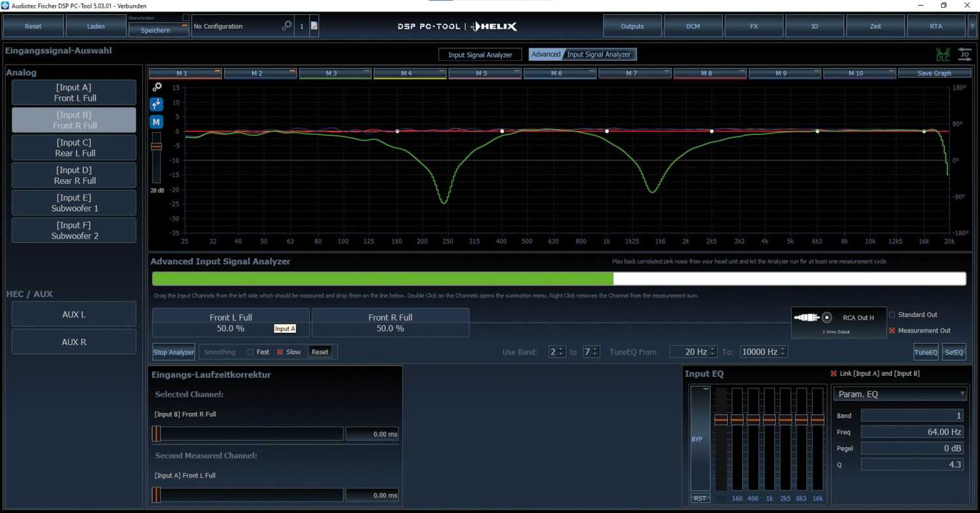This screenshot has width=980, height=513.
Task: Adjust the TuneEQ To 10000 Hz stepper
Action: [764, 352]
